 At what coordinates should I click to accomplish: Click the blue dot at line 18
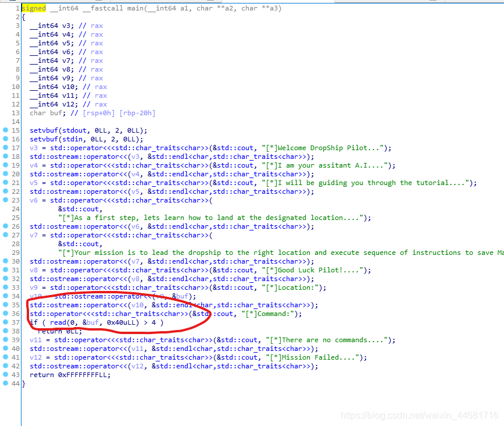(5, 156)
